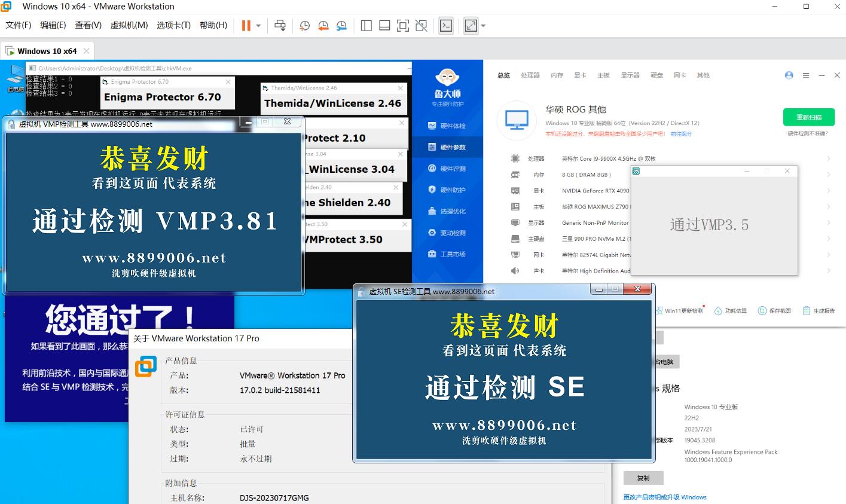Send Ctrl+Alt+Del to the VM

tap(280, 26)
